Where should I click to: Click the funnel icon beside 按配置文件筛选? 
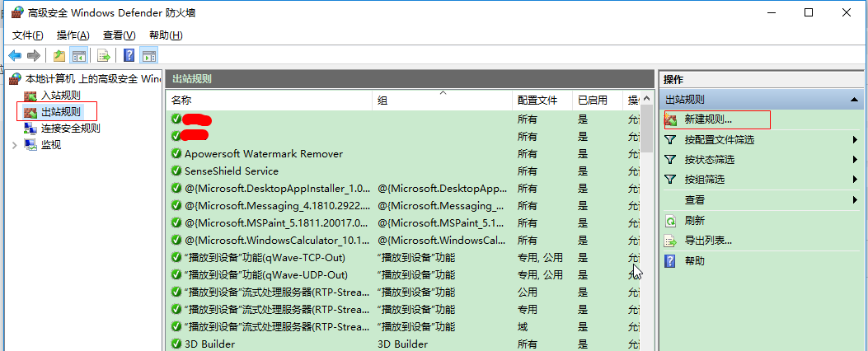pyautogui.click(x=670, y=140)
